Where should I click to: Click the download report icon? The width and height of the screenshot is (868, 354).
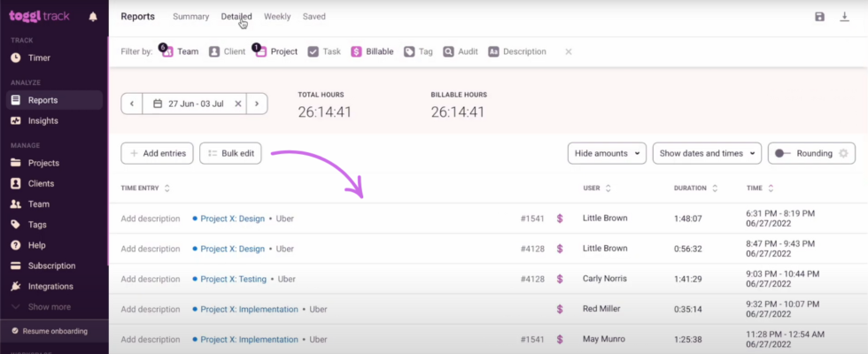(845, 17)
